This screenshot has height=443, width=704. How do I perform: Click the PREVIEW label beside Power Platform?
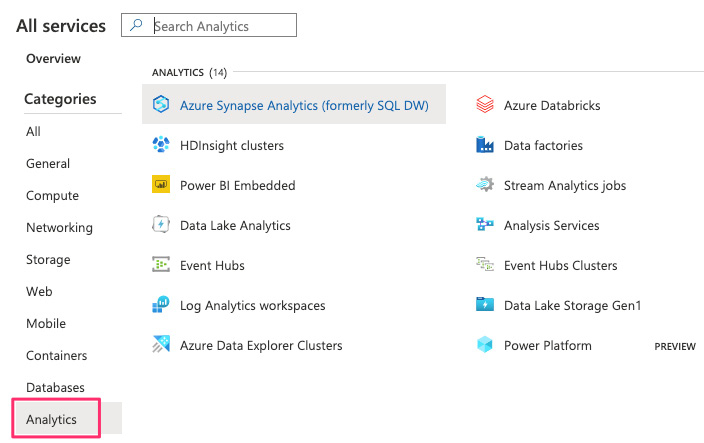click(x=675, y=347)
